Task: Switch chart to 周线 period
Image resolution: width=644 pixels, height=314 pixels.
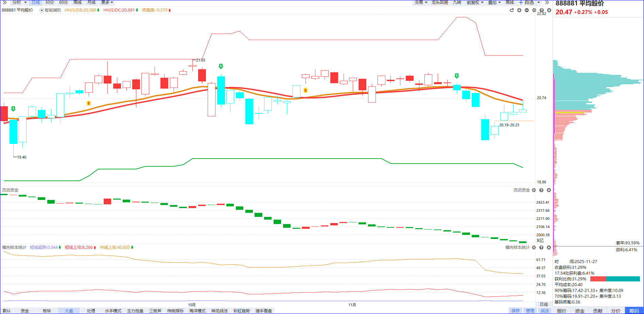Action: tap(77, 2)
